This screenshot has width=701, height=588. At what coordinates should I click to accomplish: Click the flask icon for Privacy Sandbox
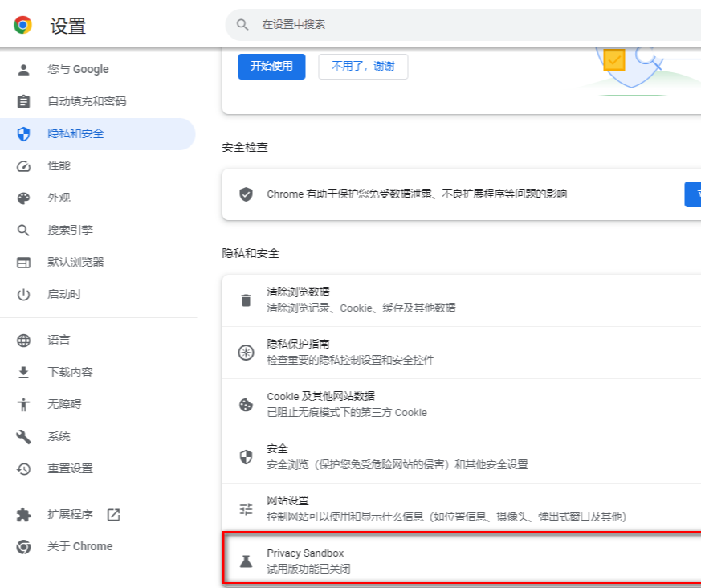tap(246, 561)
